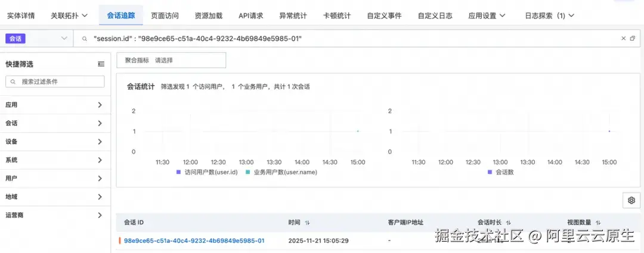Image resolution: width=644 pixels, height=253 pixels.
Task: Toggle the 会话数 legend series
Action: (501, 172)
